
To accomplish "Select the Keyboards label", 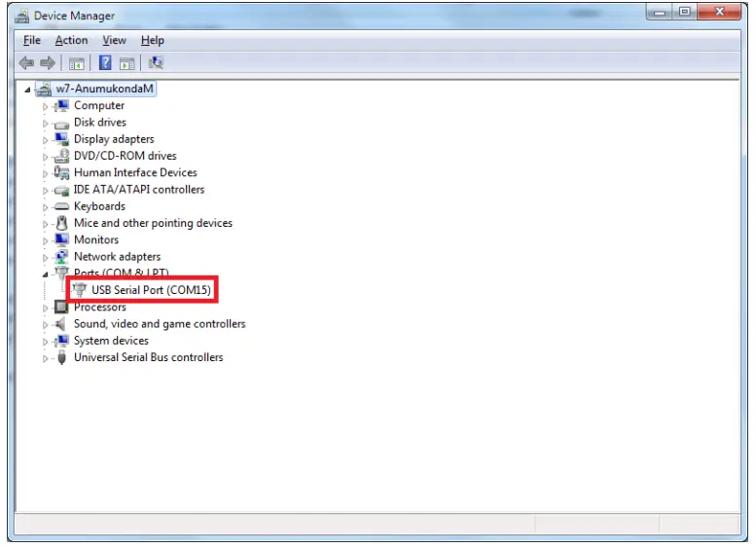I will click(x=99, y=206).
